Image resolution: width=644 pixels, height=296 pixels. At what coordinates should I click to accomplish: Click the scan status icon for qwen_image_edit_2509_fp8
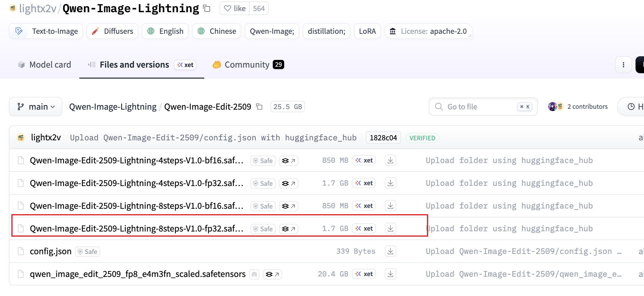[254, 274]
